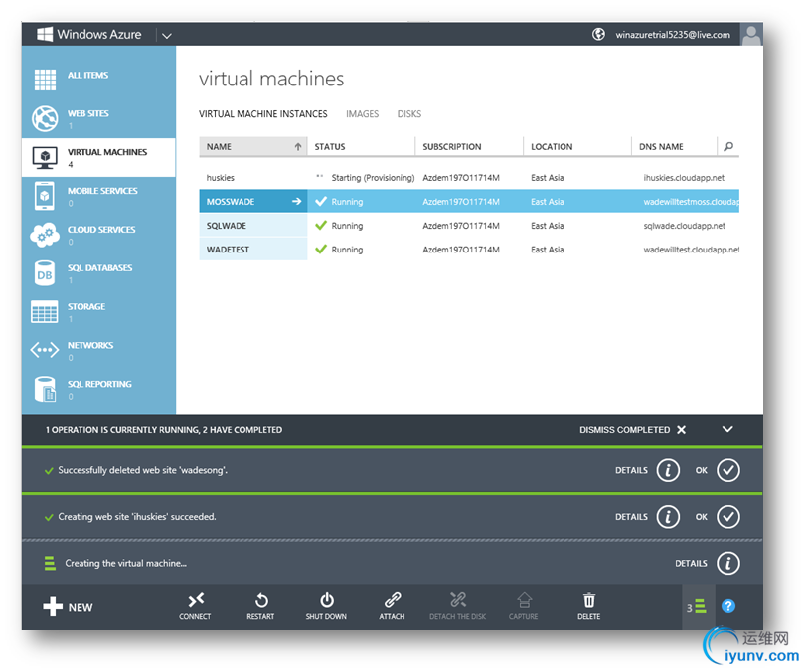Select the All Items menu label

click(87, 75)
